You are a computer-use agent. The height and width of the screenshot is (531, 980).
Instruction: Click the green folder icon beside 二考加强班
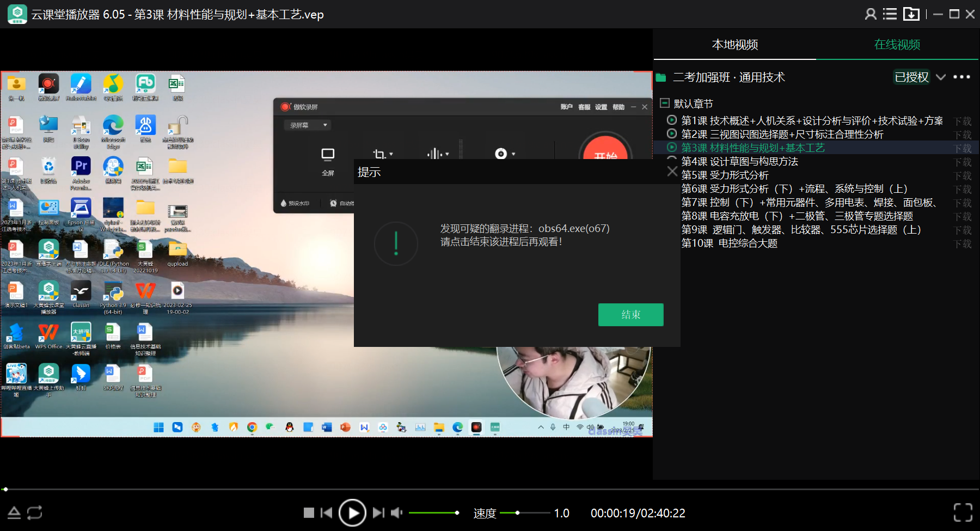(x=661, y=77)
